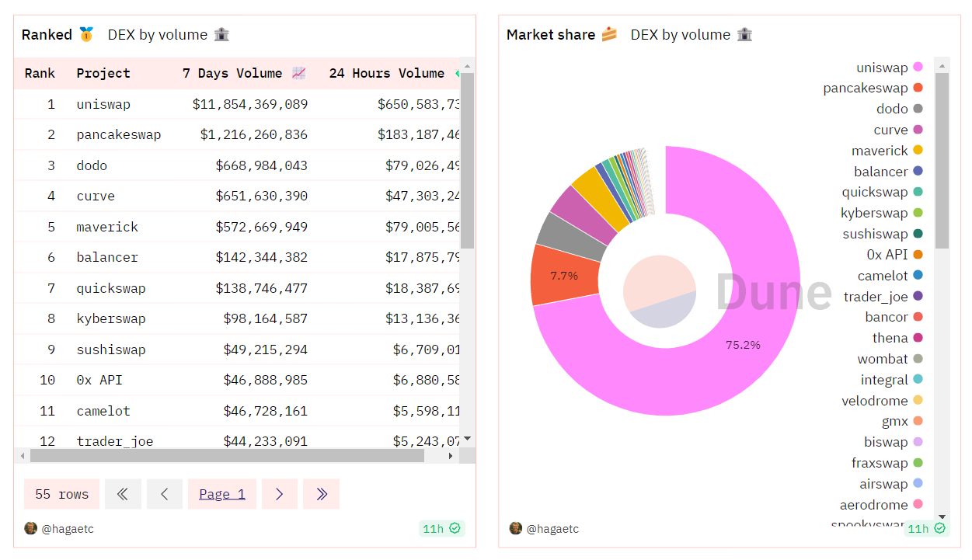Click the medal emoji beside the Ranked title
This screenshot has height=560, width=972.
point(86,34)
